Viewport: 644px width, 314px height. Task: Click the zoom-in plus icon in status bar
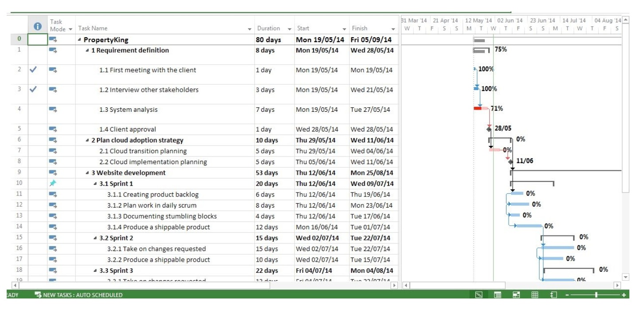[x=624, y=295]
